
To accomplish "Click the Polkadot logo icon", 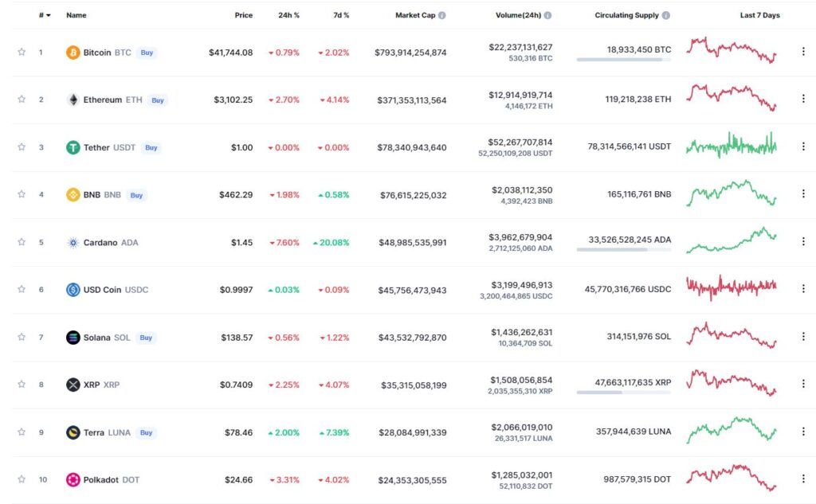I will coord(73,479).
